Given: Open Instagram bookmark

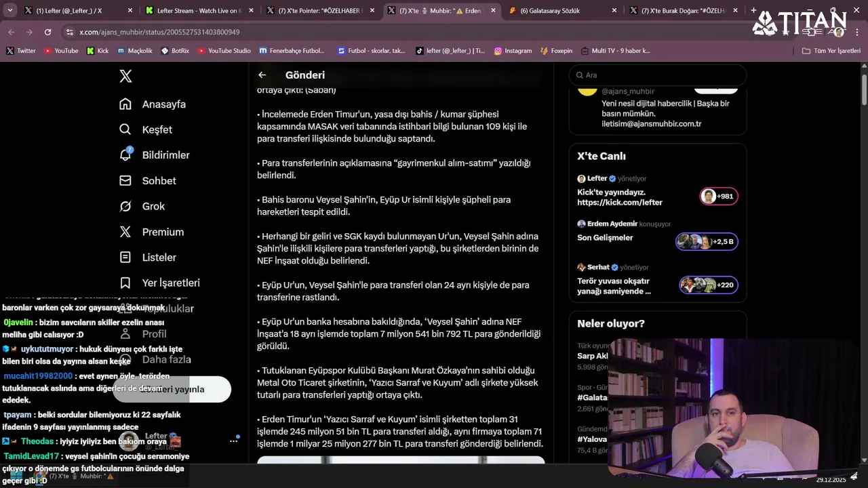Looking at the screenshot, I should point(513,51).
